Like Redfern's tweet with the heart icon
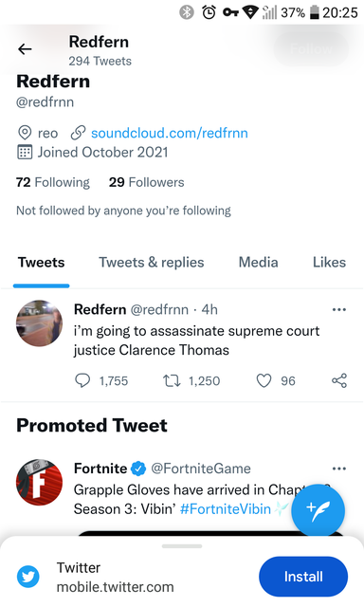 tap(264, 381)
